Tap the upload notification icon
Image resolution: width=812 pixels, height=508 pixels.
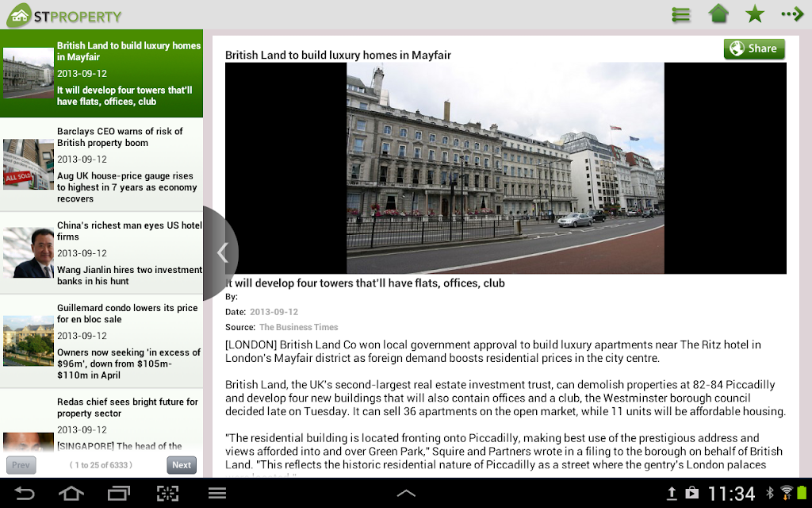671,493
